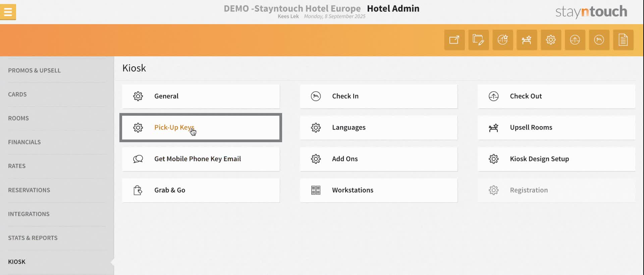This screenshot has width=644, height=275.
Task: Click the gear icon beside Pick-Up Keys
Action: 138,127
